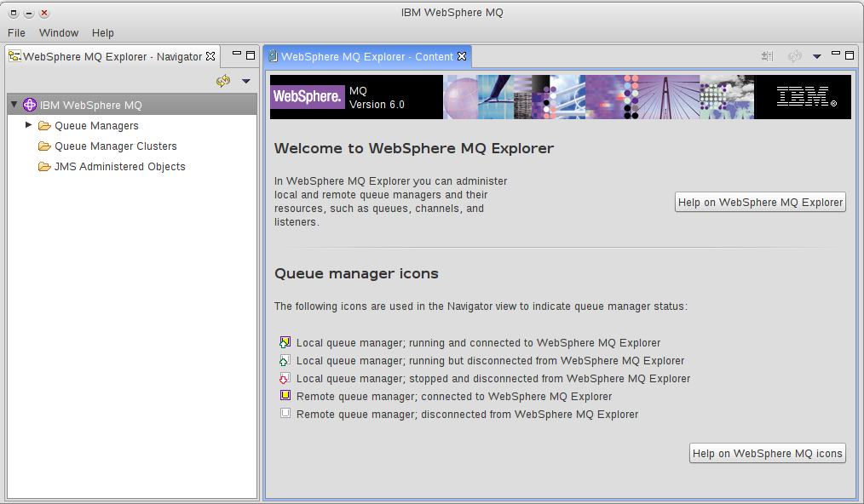Maximize the Navigator panel
The image size is (864, 504).
(251, 55)
